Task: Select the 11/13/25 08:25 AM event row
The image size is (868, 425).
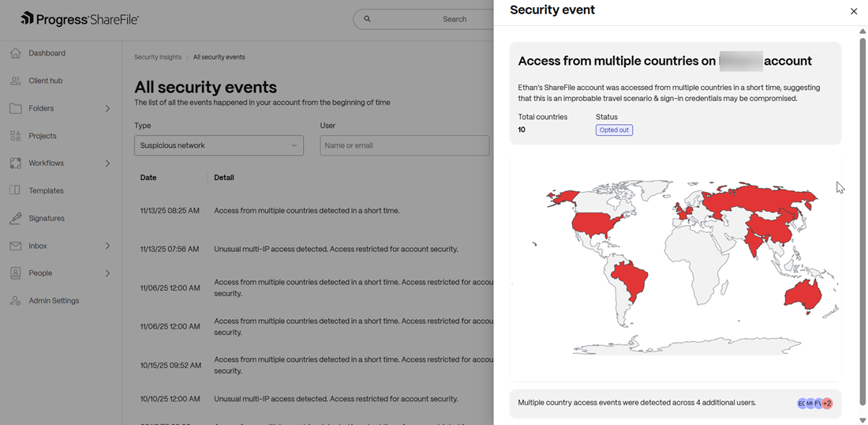Action: point(314,211)
